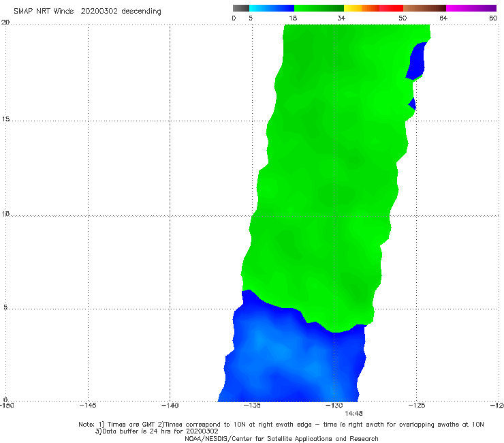
Task: Click the longitude '-145' axis label
Action: pyautogui.click(x=88, y=406)
